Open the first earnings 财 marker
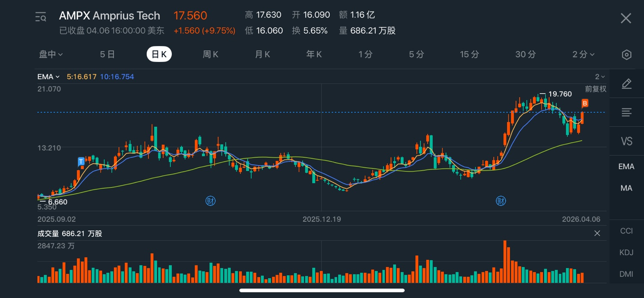 [210, 201]
